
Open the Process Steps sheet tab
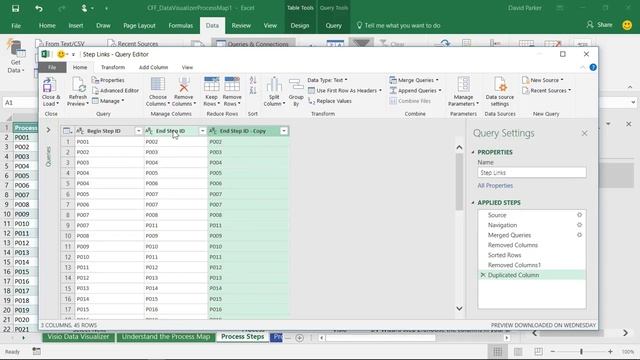(x=242, y=337)
